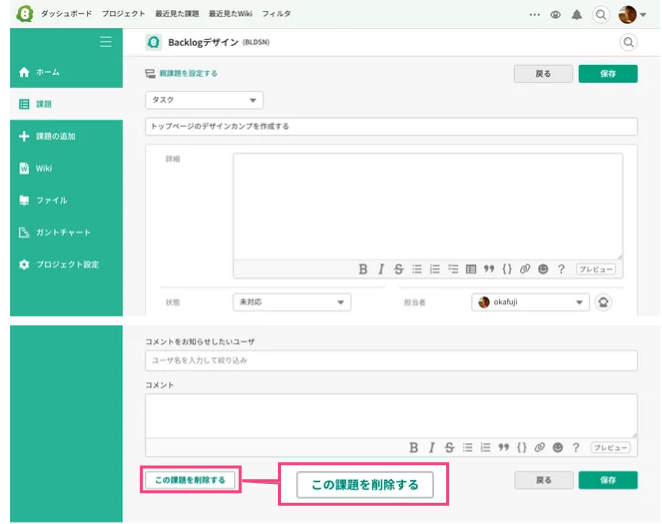The width and height of the screenshot is (662, 524).
Task: Collapse the sidebar with hamburger icon
Action: pyautogui.click(x=106, y=42)
